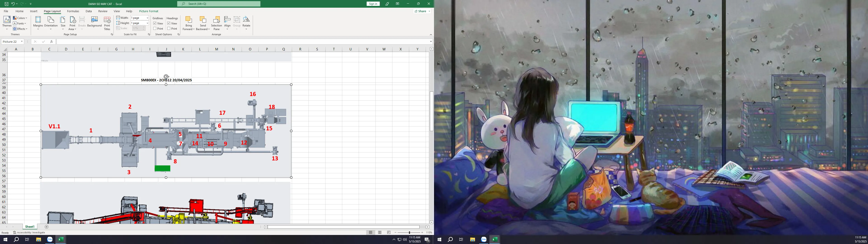Open Print Titles settings
This screenshot has height=244, width=868.
pos(107,23)
